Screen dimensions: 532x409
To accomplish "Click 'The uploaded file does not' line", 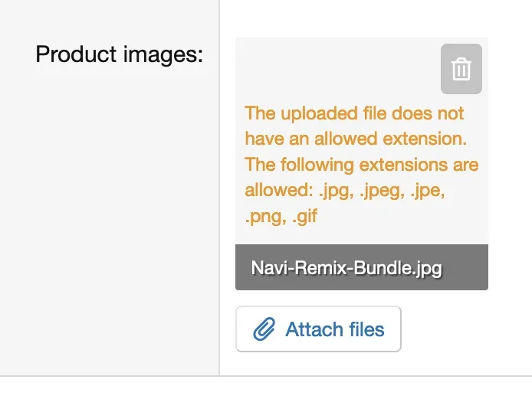I will point(354,113).
